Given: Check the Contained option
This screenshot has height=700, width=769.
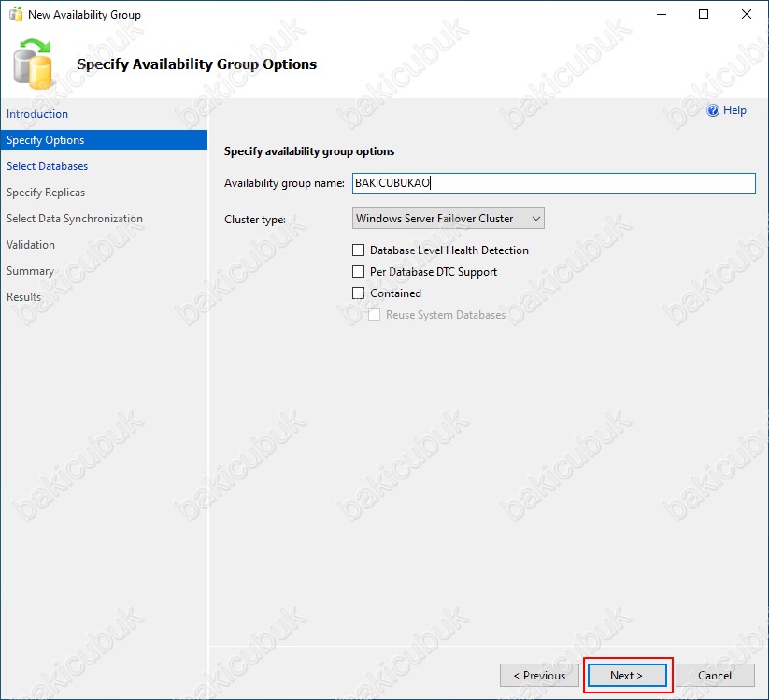Looking at the screenshot, I should pyautogui.click(x=359, y=293).
